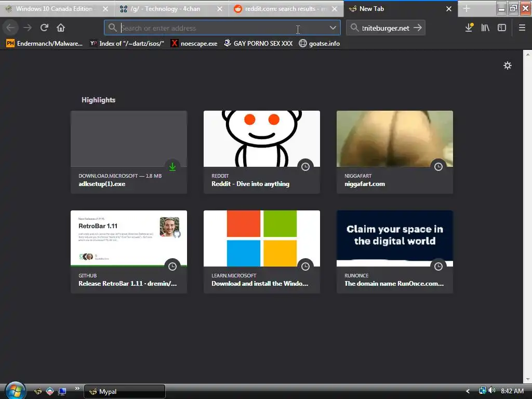532x399 pixels.
Task: Click the clock icon on Reddit card
Action: [305, 167]
